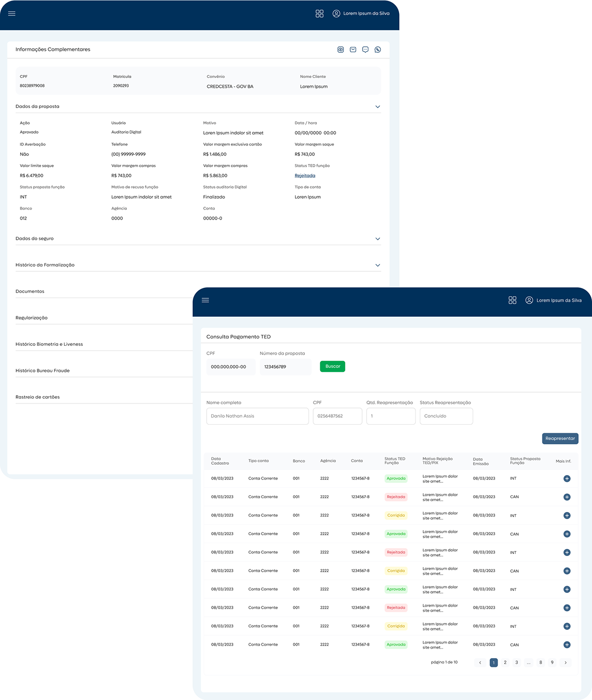Click plus icon on ninth row, Corrigida INT
The width and height of the screenshot is (592, 700).
coord(567,626)
